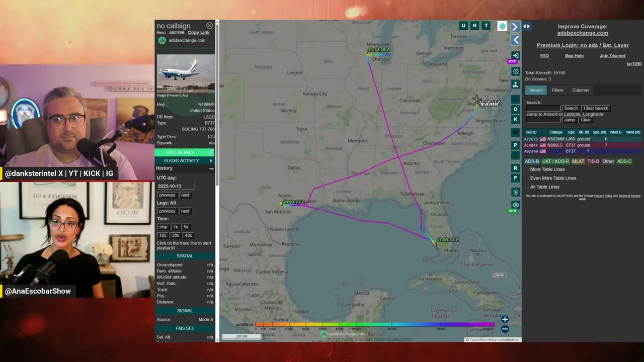This screenshot has width=644, height=362.
Task: Select aircraft row N889LS in table
Action: [583, 145]
